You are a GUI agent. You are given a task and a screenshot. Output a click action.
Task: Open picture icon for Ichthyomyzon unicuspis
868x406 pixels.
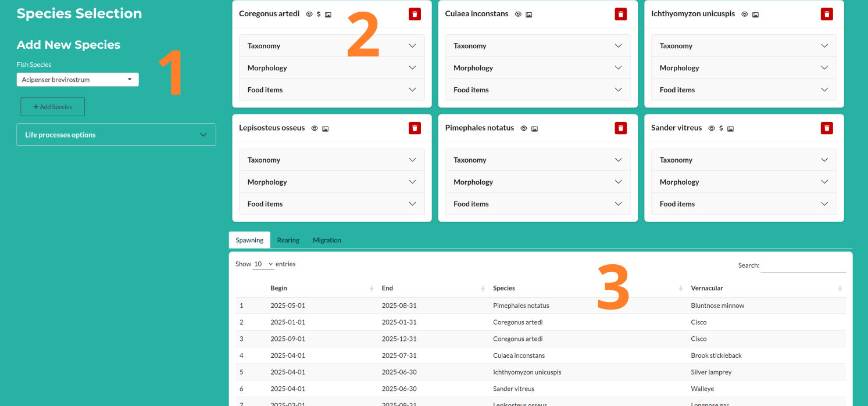tap(755, 14)
